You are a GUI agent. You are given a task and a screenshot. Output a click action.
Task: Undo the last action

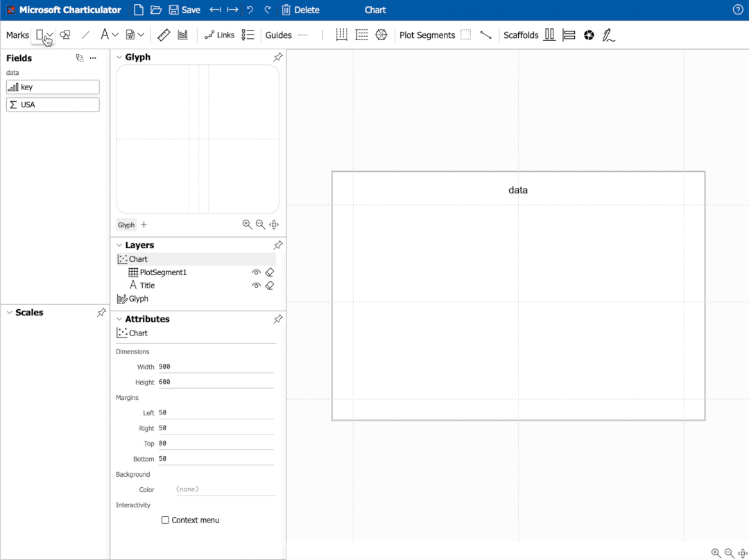coord(250,10)
